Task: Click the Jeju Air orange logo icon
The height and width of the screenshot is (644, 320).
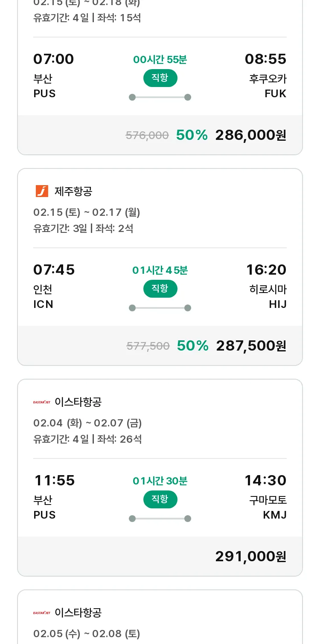Action: pos(42,191)
